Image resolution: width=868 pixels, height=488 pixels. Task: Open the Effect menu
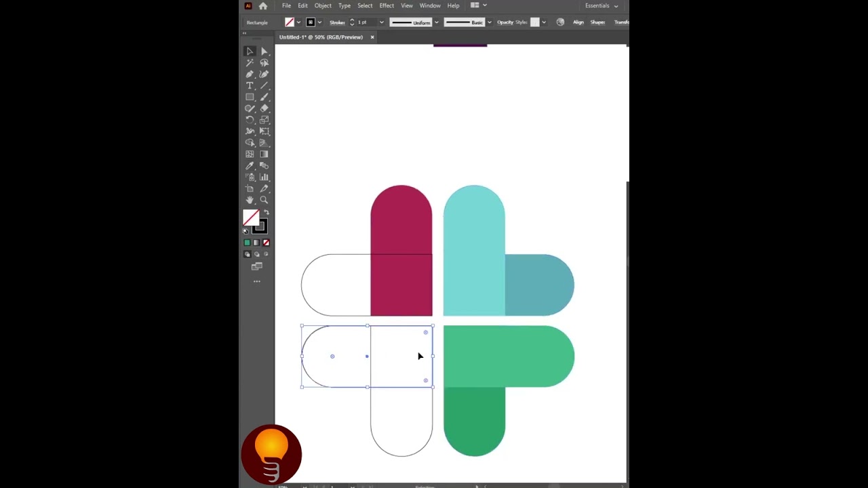coord(387,5)
